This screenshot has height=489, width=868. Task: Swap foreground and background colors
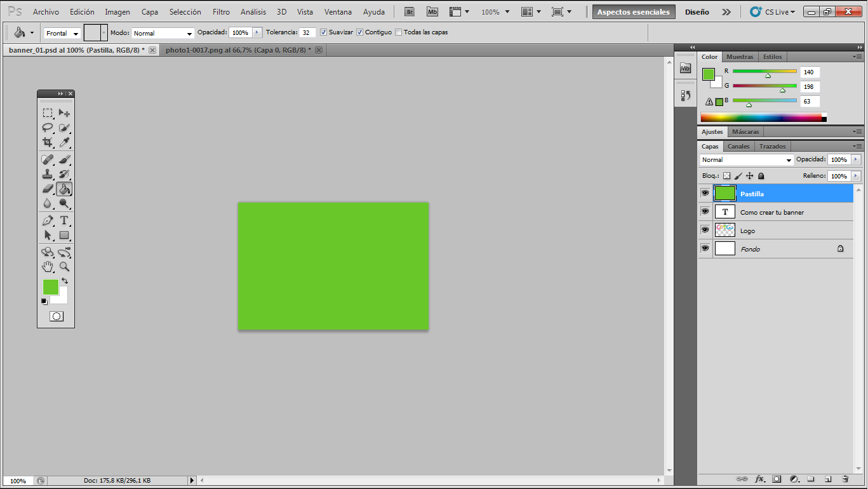click(x=65, y=281)
